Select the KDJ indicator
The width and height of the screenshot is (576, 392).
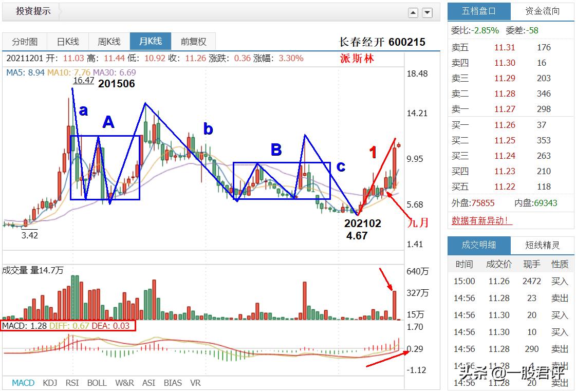[49, 383]
